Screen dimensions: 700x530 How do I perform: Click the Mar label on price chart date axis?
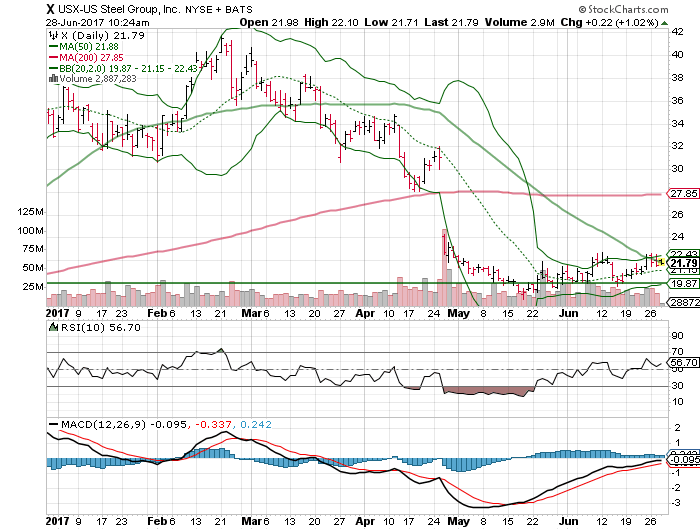pos(252,313)
